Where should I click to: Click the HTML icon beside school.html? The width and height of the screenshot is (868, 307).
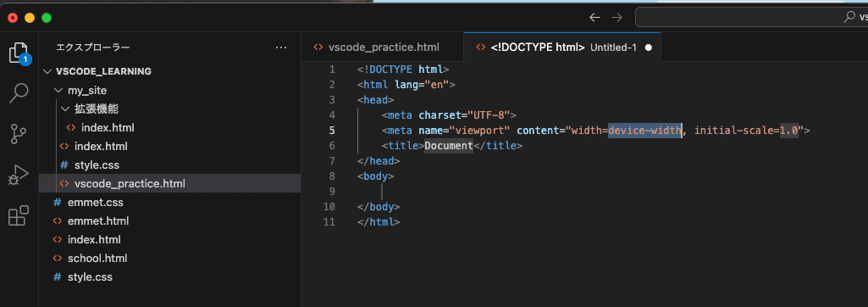point(57,258)
